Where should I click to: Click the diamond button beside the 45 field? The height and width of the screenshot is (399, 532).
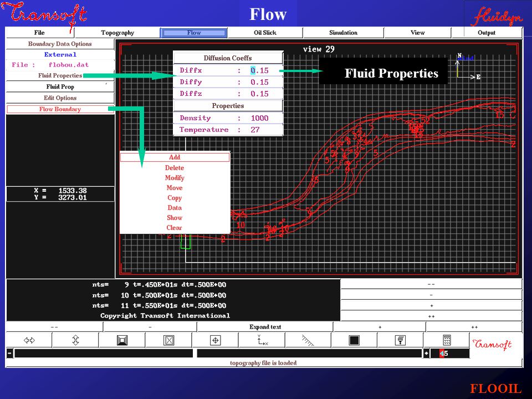[427, 354]
